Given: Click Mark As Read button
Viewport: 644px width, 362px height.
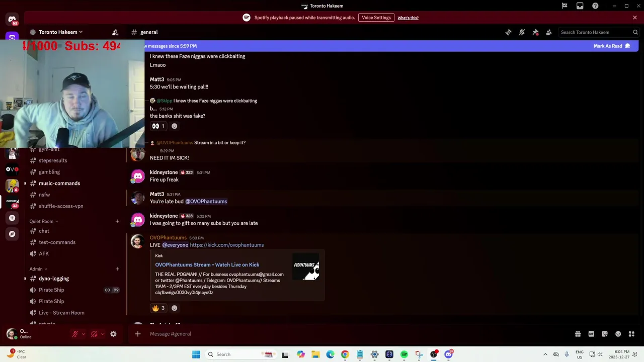Looking at the screenshot, I should 611,46.
